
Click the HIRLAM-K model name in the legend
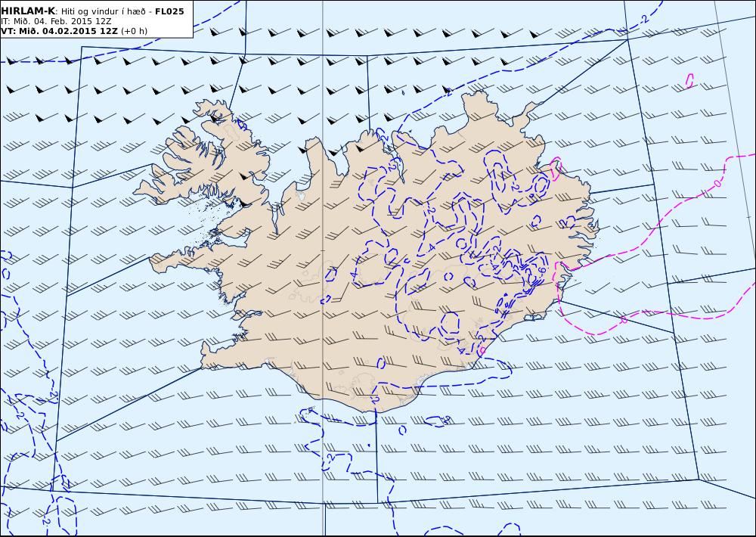28,11
